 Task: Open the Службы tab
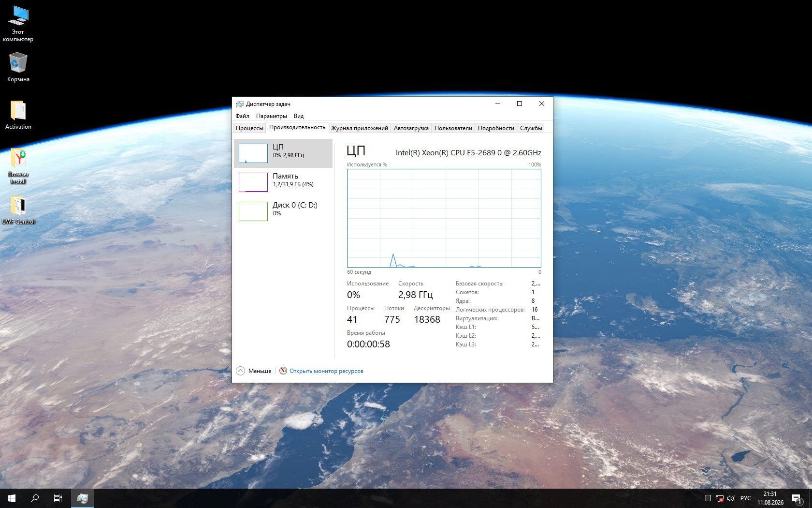click(531, 128)
